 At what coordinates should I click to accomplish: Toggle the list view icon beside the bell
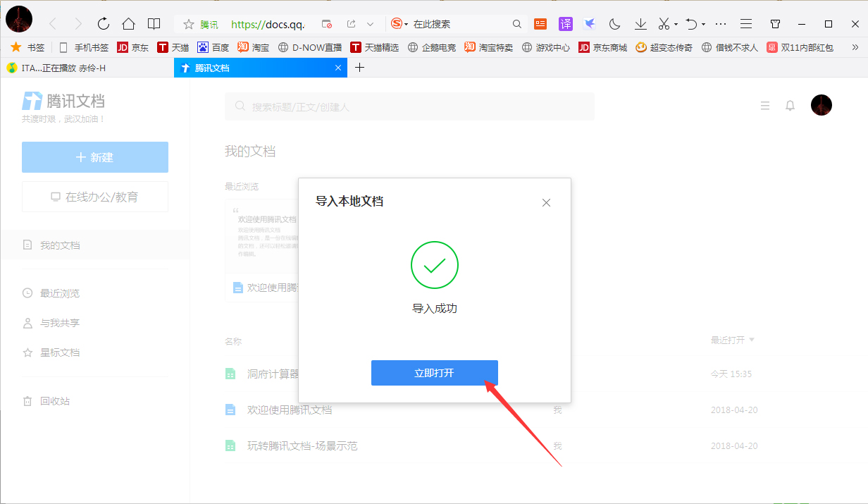coord(765,106)
